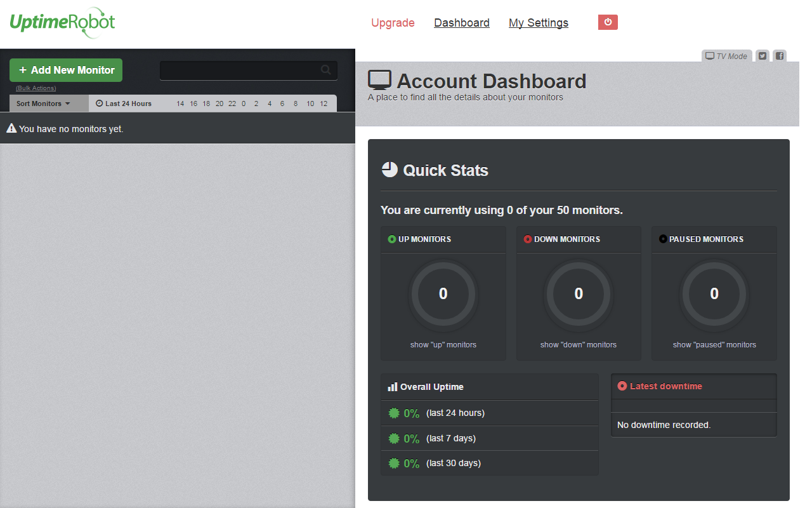Go to Dashboard in top navigation
The height and width of the screenshot is (508, 812).
coord(462,23)
